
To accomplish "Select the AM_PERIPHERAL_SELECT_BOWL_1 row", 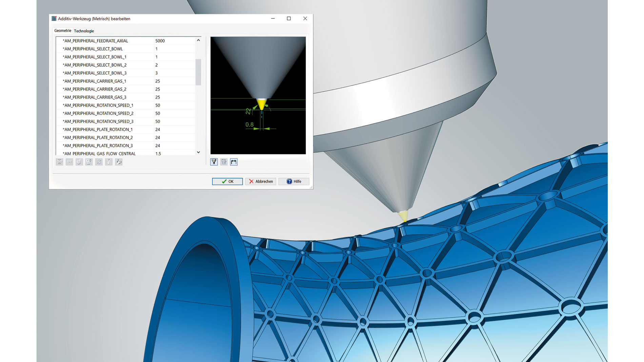I will 126,57.
